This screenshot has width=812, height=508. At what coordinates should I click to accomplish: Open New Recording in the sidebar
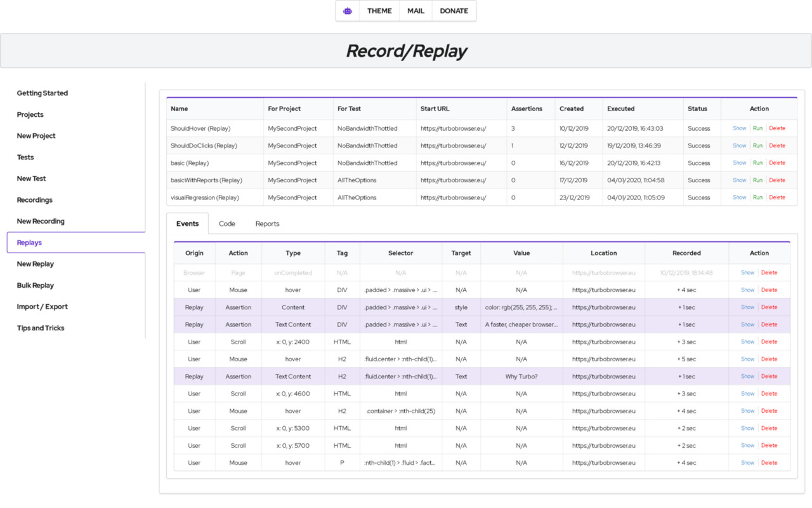pos(41,222)
